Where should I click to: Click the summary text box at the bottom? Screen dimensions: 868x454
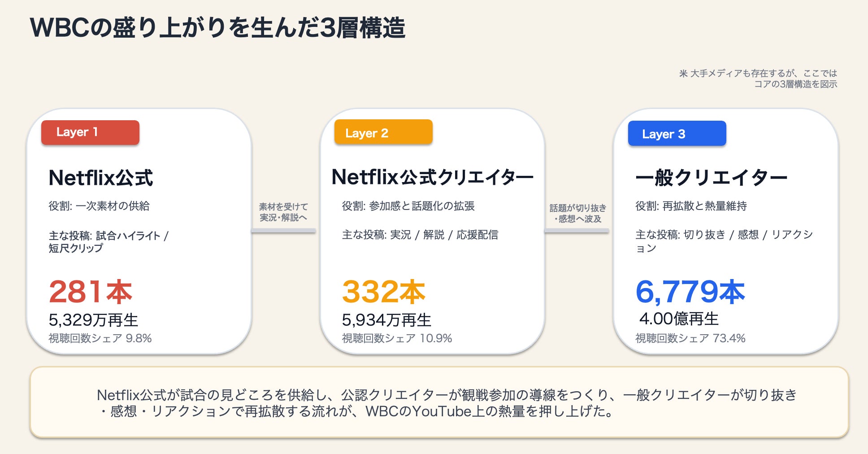439,402
